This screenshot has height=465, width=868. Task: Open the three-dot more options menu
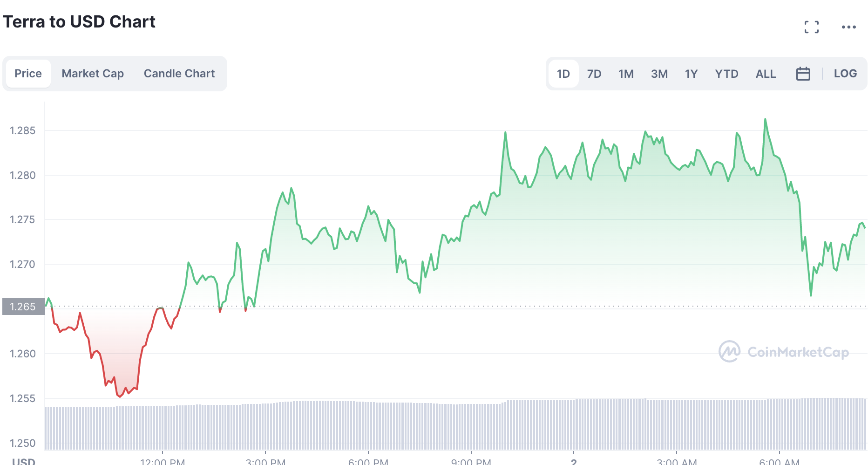click(x=849, y=27)
